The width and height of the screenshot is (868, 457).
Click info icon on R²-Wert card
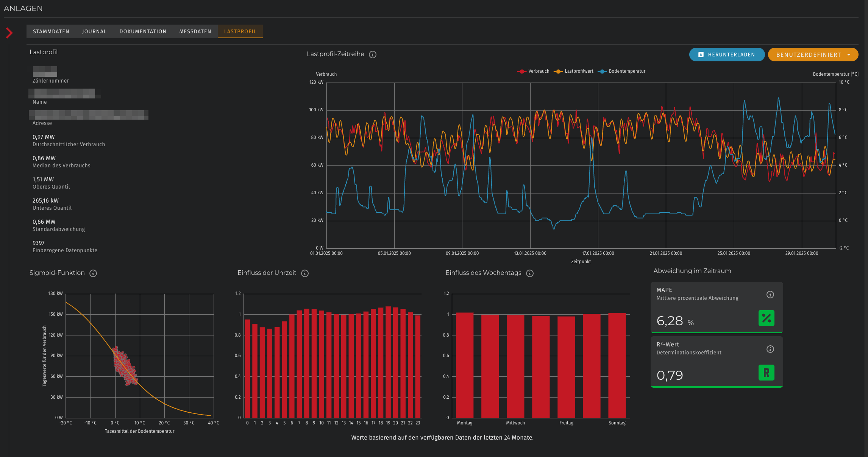click(770, 349)
